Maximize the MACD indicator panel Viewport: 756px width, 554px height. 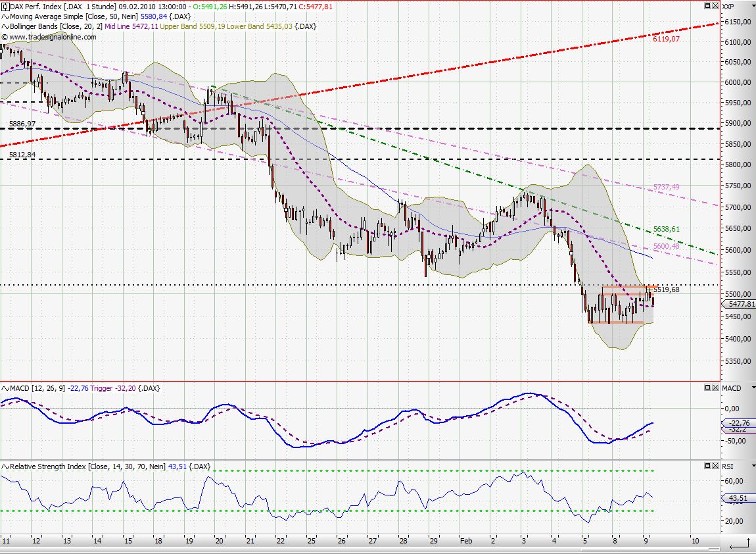pyautogui.click(x=709, y=388)
